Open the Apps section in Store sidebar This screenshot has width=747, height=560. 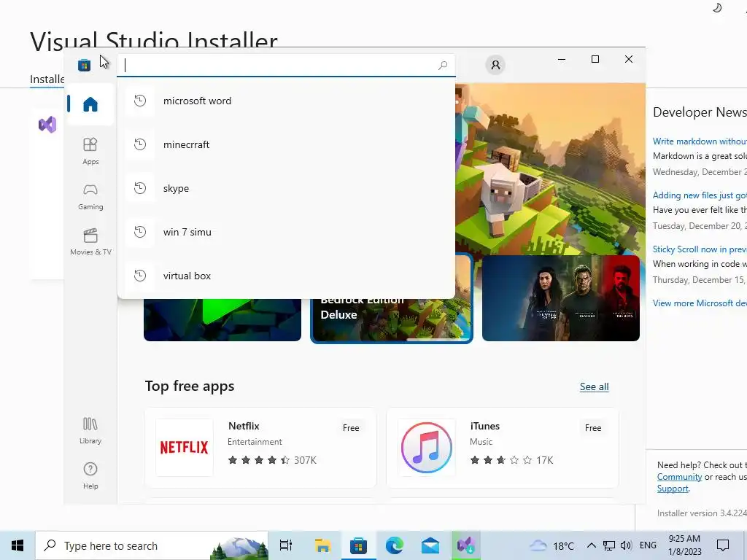(x=90, y=151)
